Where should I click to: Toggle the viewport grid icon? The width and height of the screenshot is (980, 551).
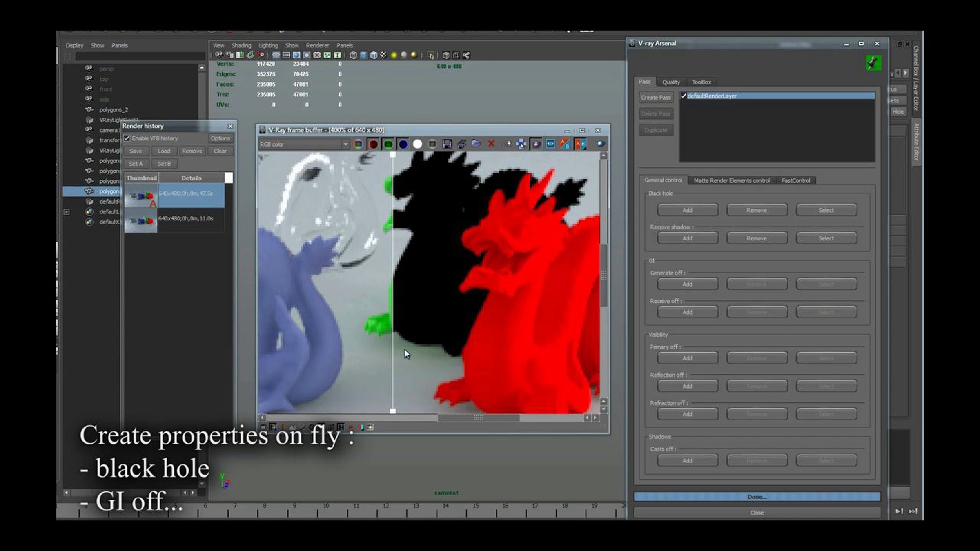click(276, 55)
